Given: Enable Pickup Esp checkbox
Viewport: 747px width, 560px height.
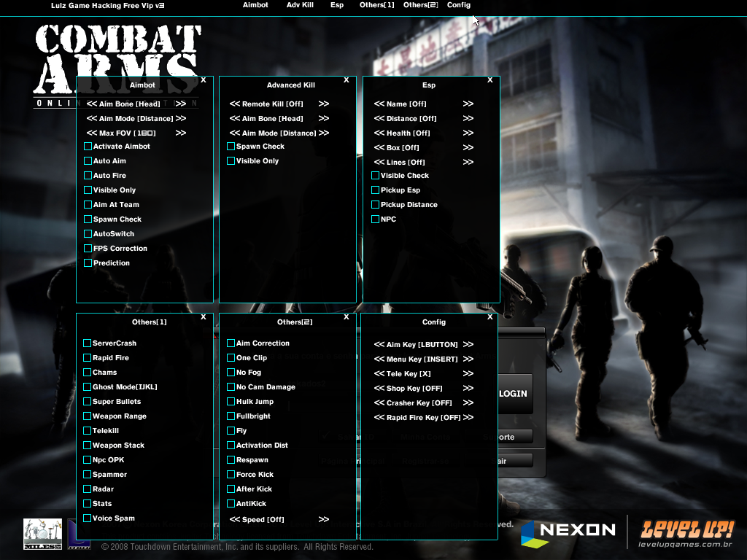Looking at the screenshot, I should tap(375, 190).
